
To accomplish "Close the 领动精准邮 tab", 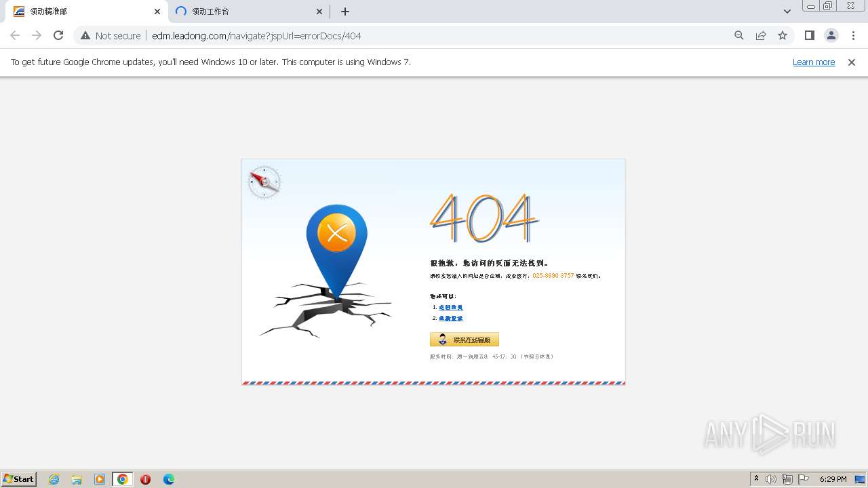I will (x=157, y=12).
